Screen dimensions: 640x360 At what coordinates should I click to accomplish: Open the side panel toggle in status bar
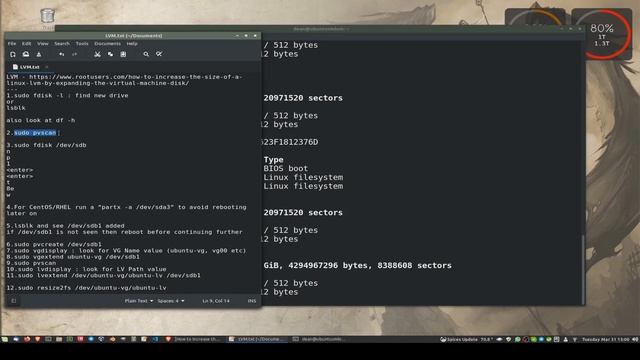13,301
